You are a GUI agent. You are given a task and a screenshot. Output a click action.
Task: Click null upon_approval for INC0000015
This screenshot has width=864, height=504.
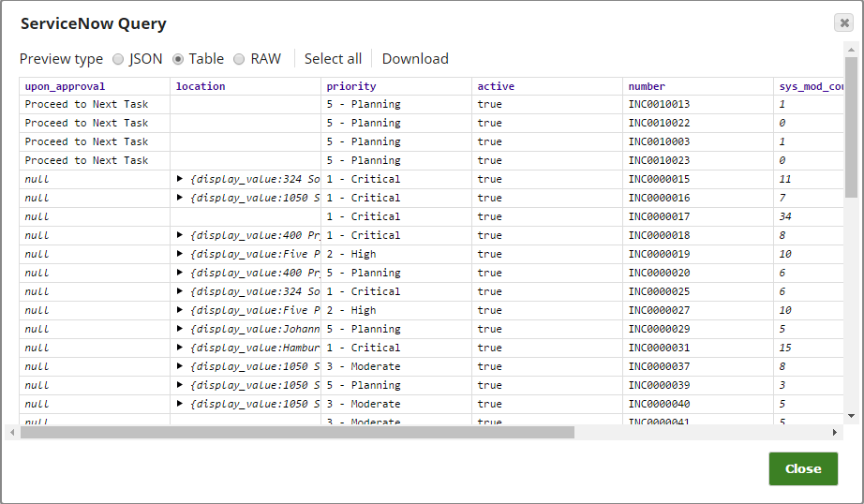click(x=37, y=179)
